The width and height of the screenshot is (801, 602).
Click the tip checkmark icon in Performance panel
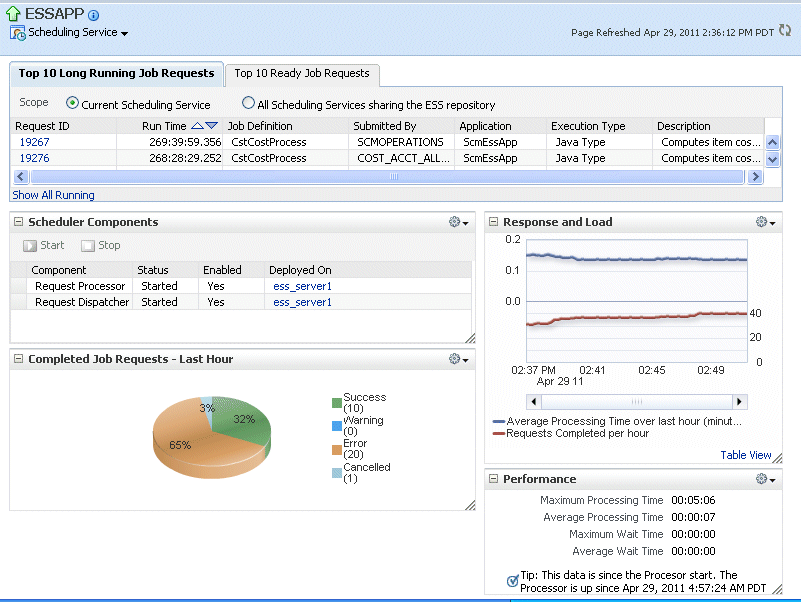512,579
